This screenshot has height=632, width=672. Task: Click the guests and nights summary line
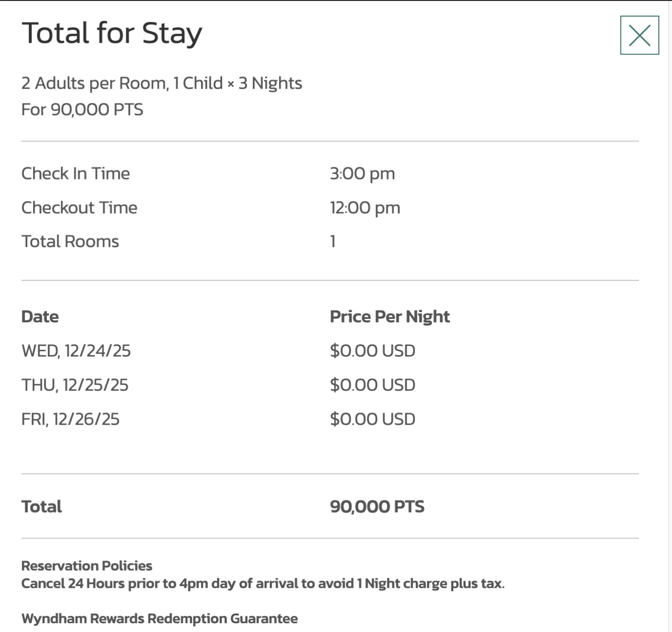coord(161,83)
